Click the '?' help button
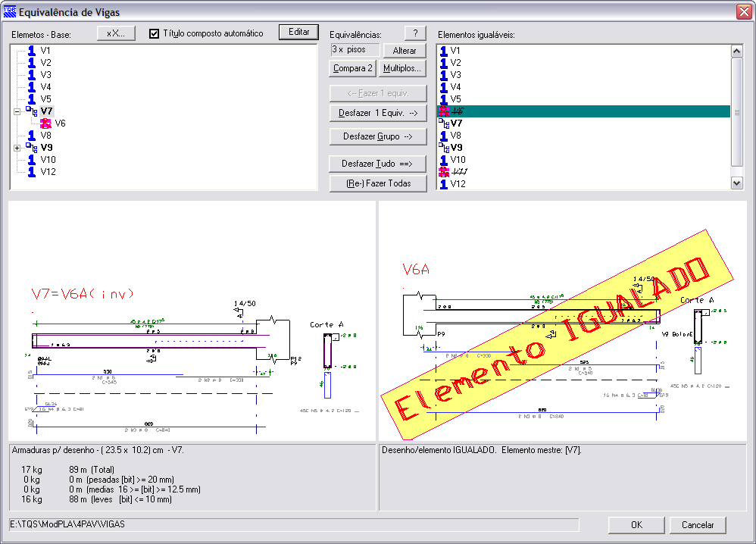This screenshot has height=544, width=756. click(415, 33)
